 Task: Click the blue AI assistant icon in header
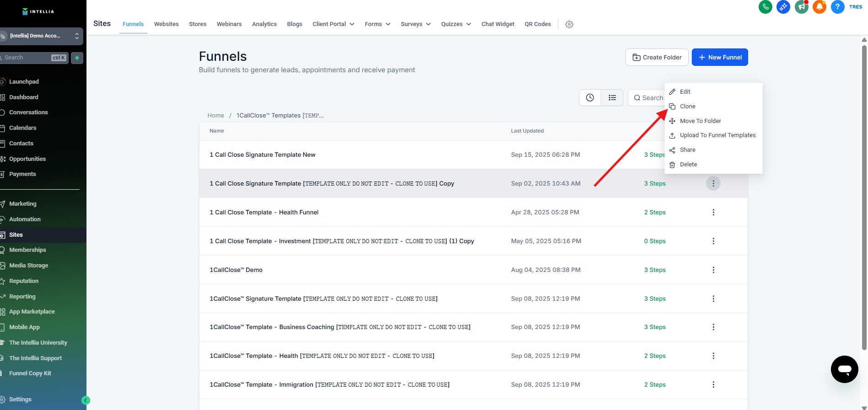pyautogui.click(x=783, y=7)
